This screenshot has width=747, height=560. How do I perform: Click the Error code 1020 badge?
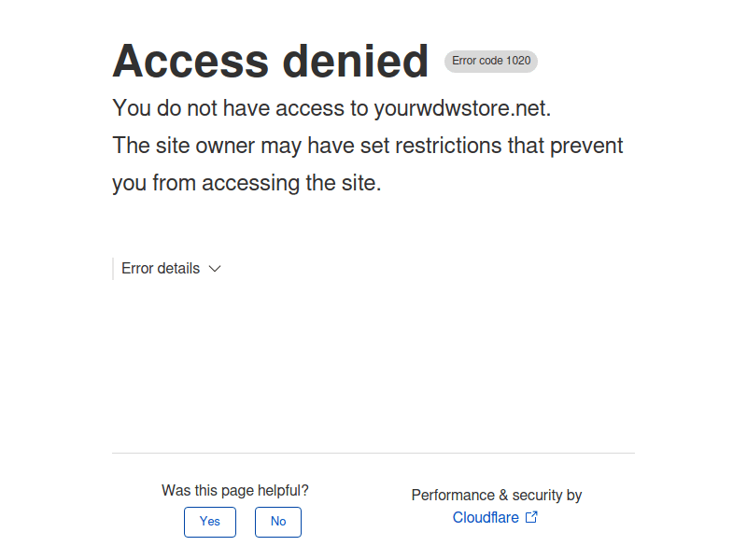491,62
